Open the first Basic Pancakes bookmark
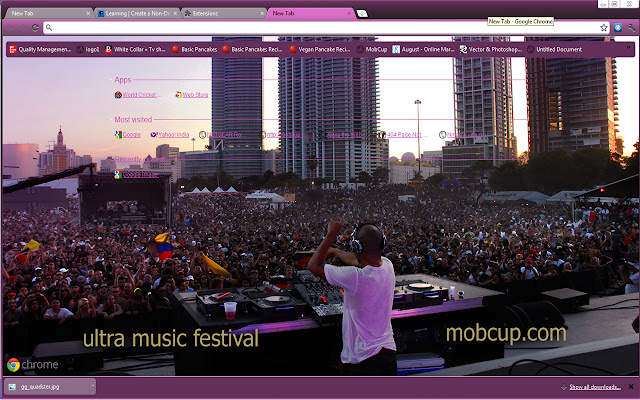 click(194, 49)
